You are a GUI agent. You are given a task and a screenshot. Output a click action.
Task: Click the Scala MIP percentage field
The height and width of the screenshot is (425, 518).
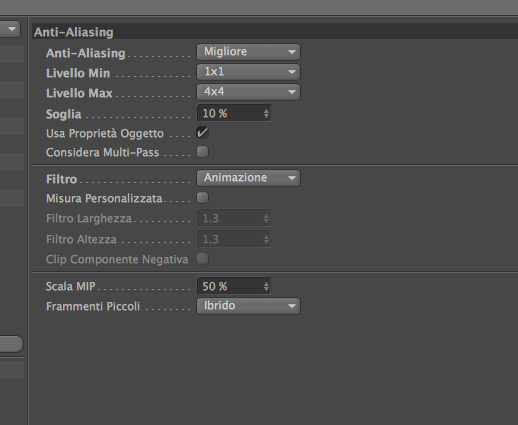pyautogui.click(x=234, y=286)
